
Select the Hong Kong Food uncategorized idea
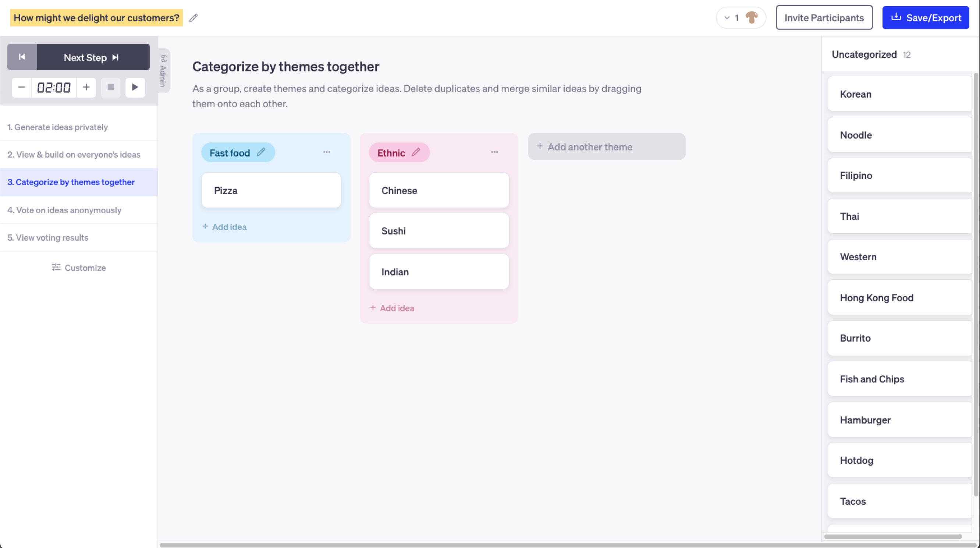[900, 297]
